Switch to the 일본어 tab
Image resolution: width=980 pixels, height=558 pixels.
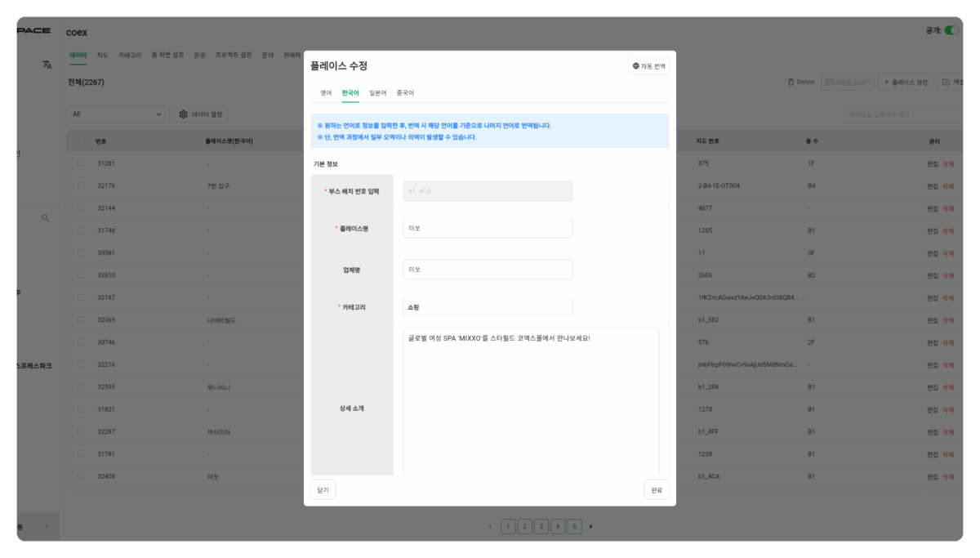click(x=377, y=93)
